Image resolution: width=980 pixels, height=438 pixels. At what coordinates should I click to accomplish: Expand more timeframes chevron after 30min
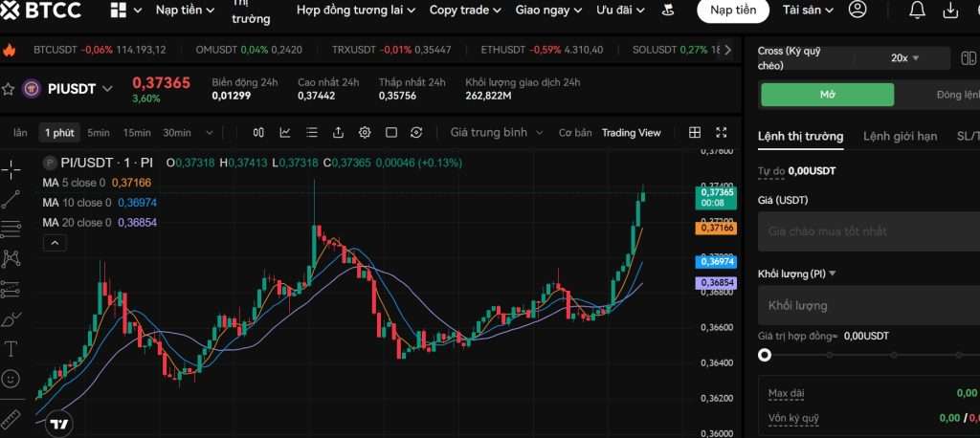coord(209,133)
